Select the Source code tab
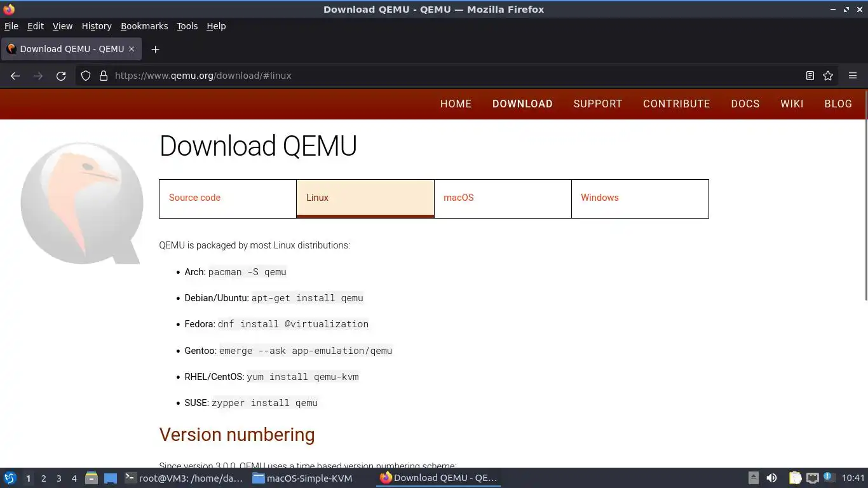868x488 pixels. point(227,198)
